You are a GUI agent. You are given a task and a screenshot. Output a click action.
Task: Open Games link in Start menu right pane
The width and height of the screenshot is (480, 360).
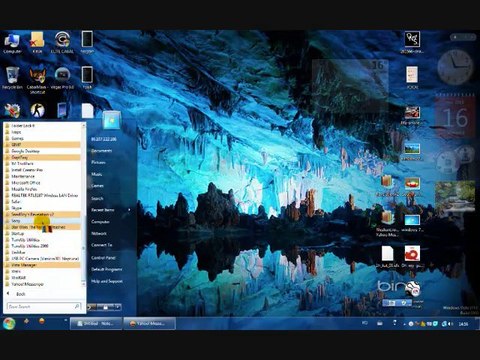[97, 186]
